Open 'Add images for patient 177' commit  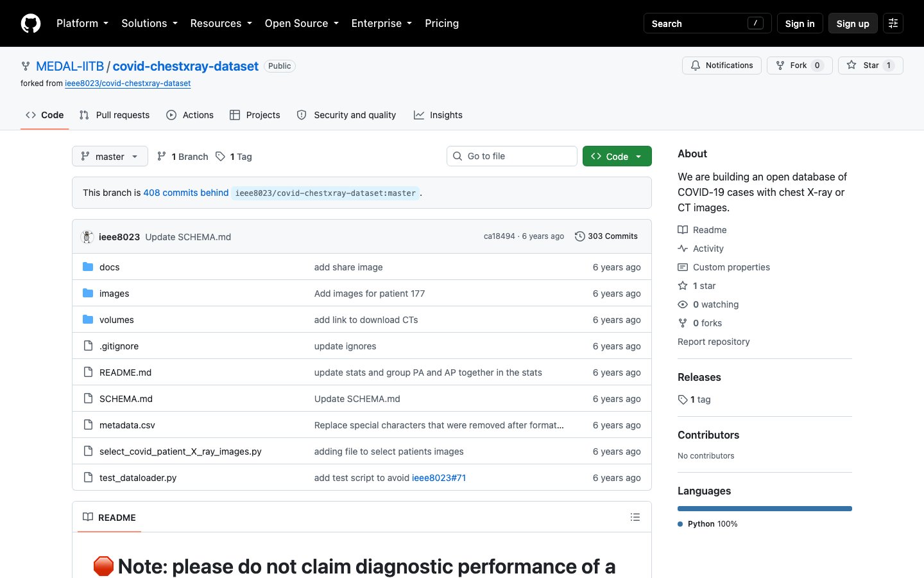tap(370, 293)
